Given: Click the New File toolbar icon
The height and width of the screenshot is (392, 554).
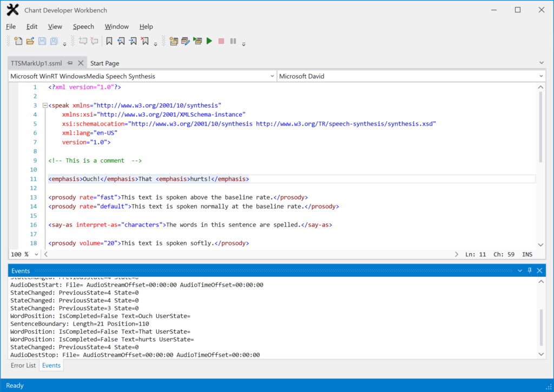Looking at the screenshot, I should [x=18, y=41].
